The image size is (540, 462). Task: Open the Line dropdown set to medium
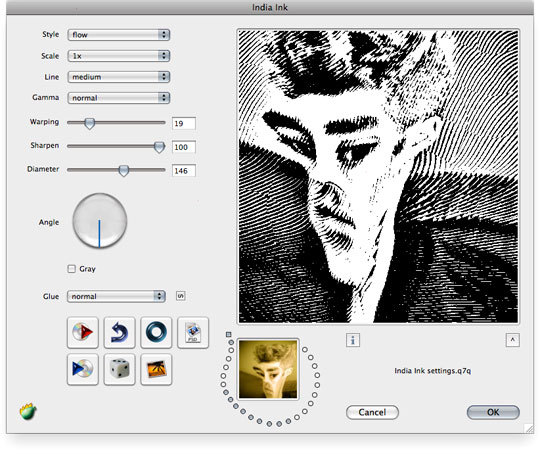pos(119,77)
